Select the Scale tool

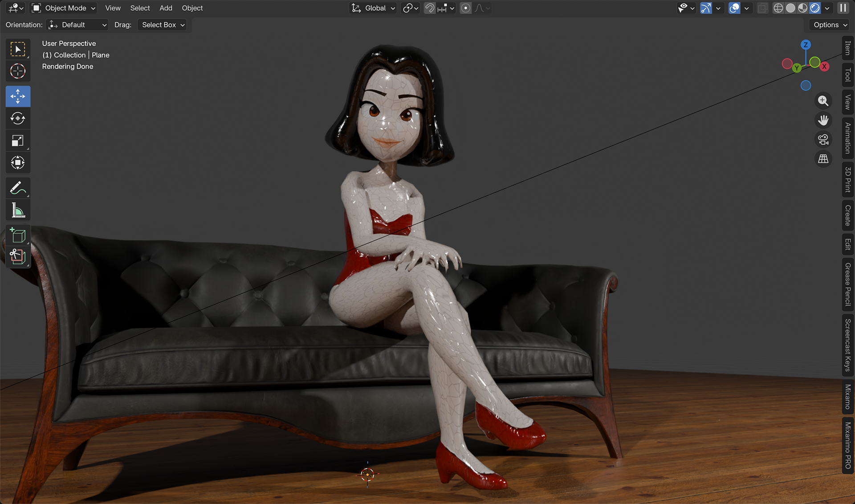(x=18, y=141)
